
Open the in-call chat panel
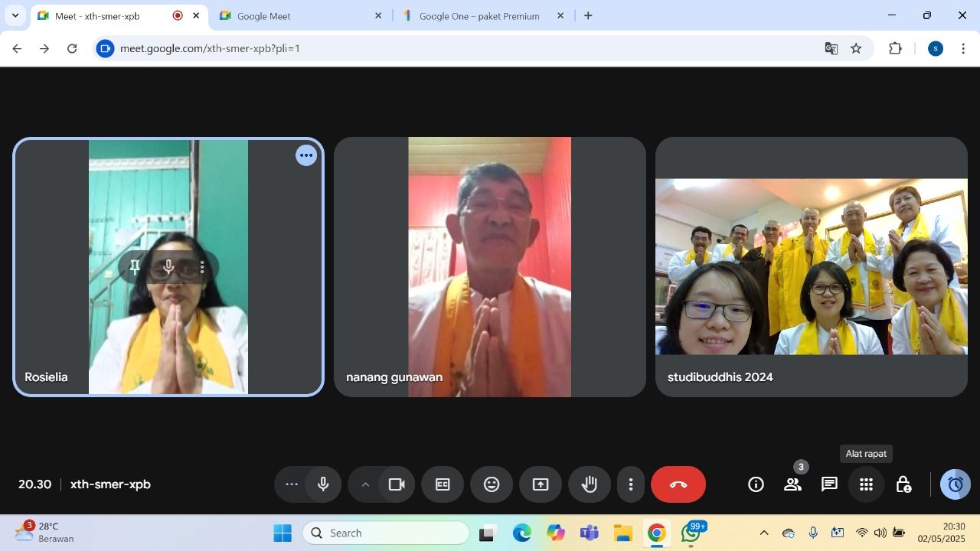pyautogui.click(x=829, y=484)
